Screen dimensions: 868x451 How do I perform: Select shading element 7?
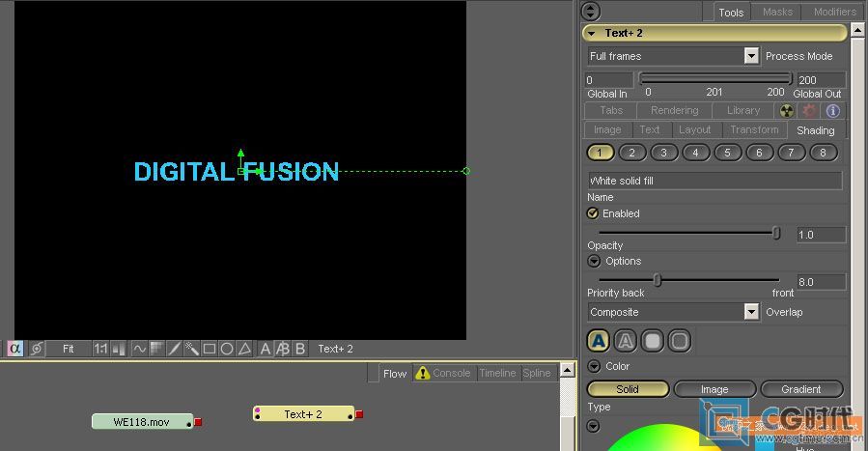[x=791, y=153]
